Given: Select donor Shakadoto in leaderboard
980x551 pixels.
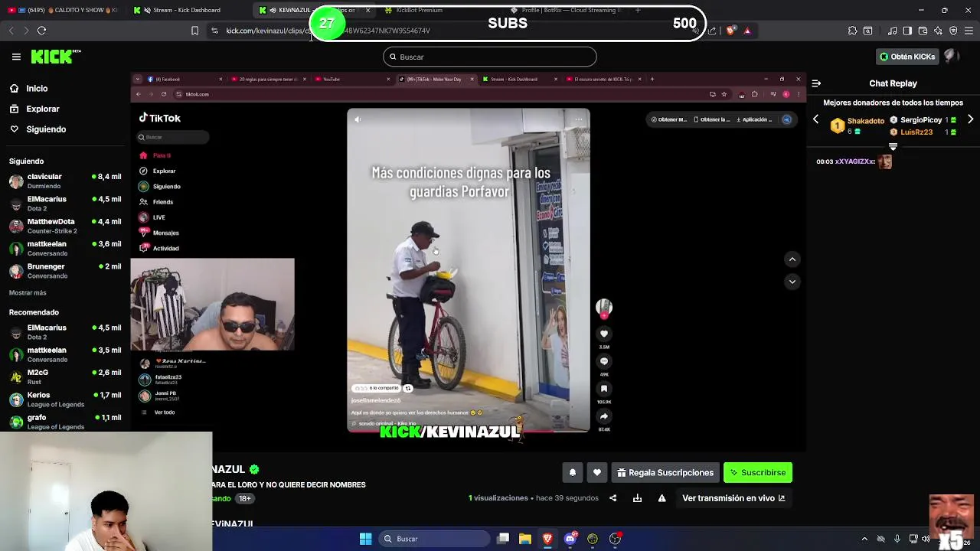Looking at the screenshot, I should (857, 126).
